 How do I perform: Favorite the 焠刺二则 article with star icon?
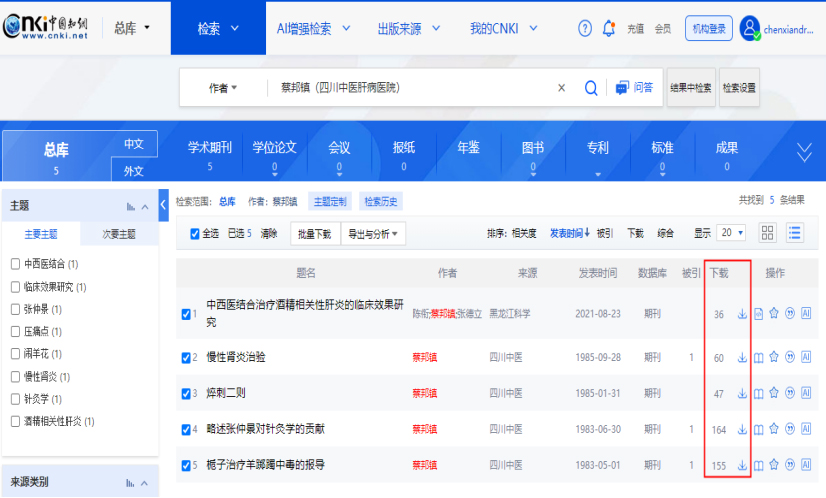tap(773, 393)
